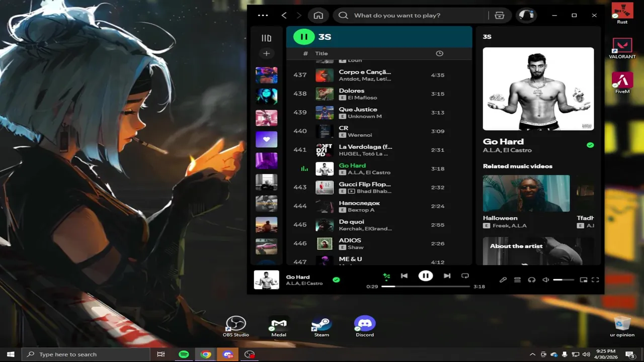Mute the volume speaker icon

click(545, 280)
